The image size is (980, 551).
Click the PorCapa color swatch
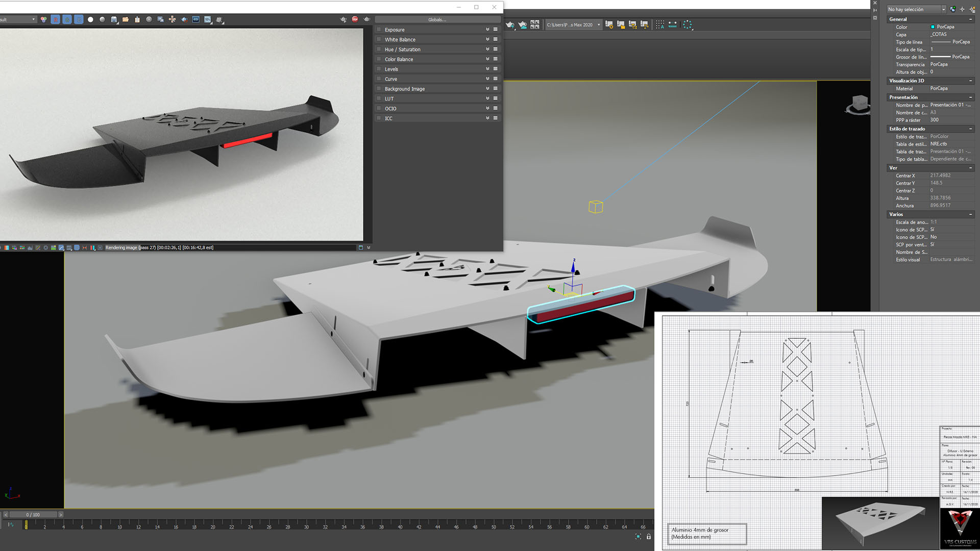click(933, 27)
